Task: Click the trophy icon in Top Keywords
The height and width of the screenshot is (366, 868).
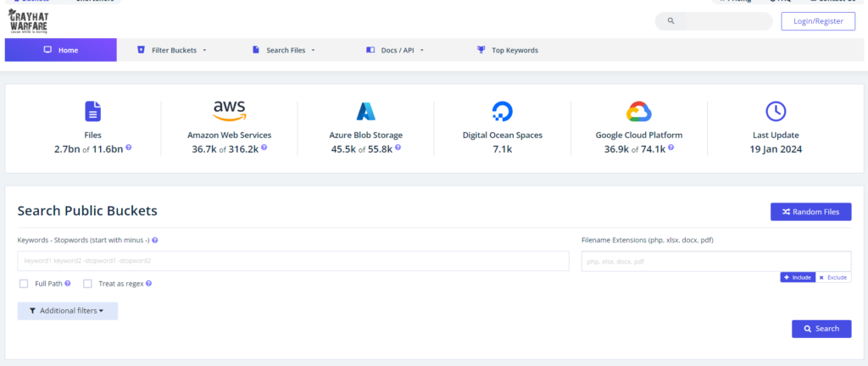Action: coord(481,50)
